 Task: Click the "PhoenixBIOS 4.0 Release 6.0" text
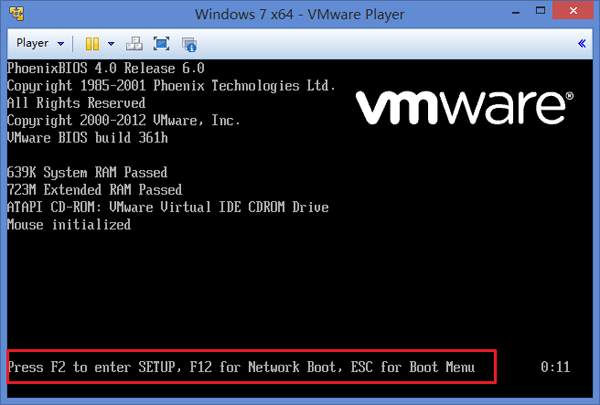tap(106, 68)
